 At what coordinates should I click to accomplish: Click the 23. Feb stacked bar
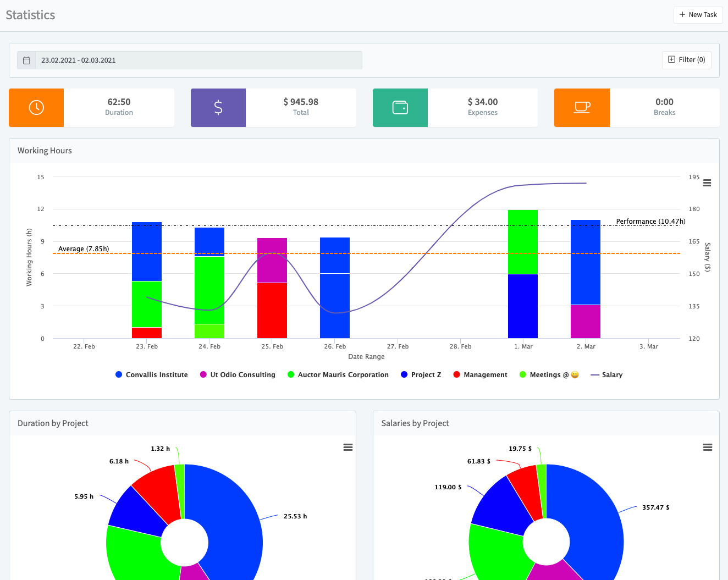coord(147,280)
